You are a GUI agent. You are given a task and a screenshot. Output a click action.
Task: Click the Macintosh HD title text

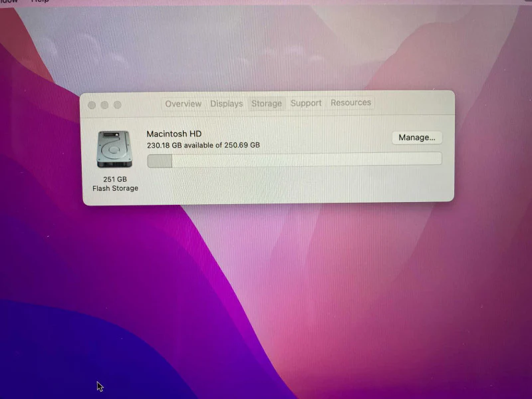click(174, 134)
